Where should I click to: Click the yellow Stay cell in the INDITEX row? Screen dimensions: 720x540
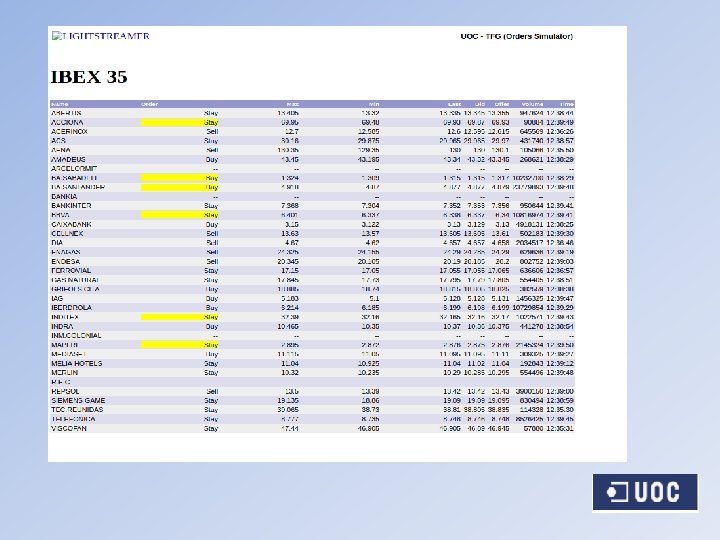(x=180, y=317)
